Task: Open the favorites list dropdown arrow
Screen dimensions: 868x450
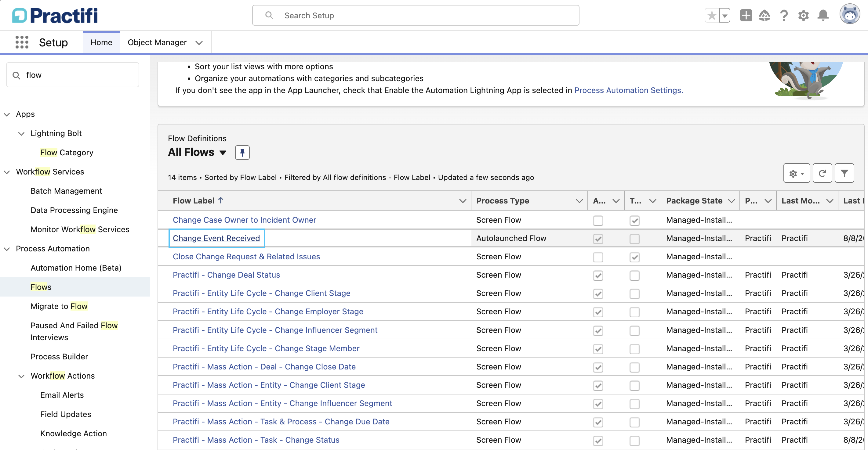Action: 725,16
